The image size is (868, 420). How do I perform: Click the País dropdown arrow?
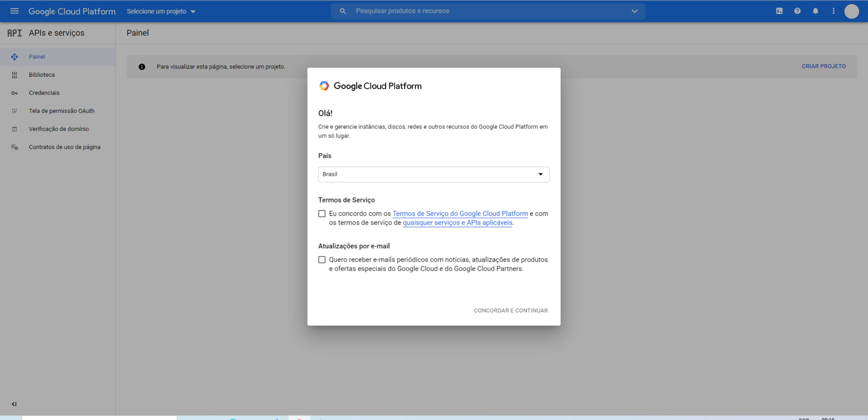coord(541,174)
